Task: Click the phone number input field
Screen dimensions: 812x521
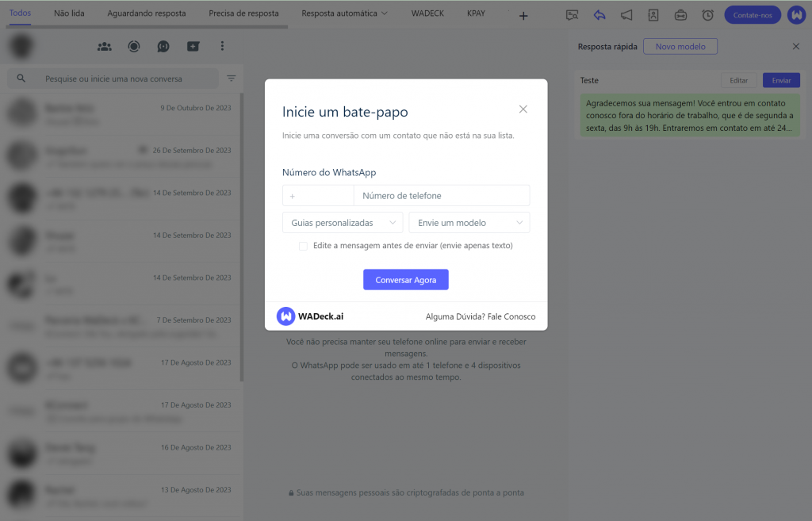Action: [x=442, y=195]
